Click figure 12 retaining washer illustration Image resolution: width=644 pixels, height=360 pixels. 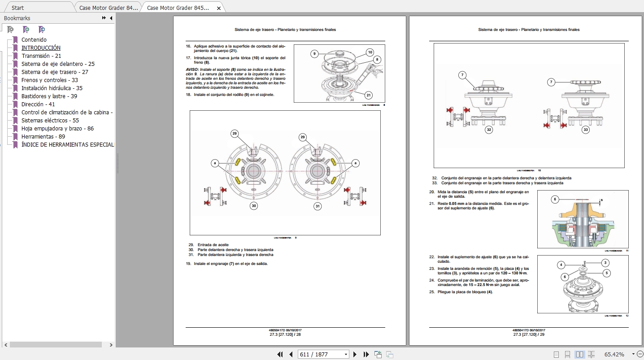pyautogui.click(x=583, y=284)
